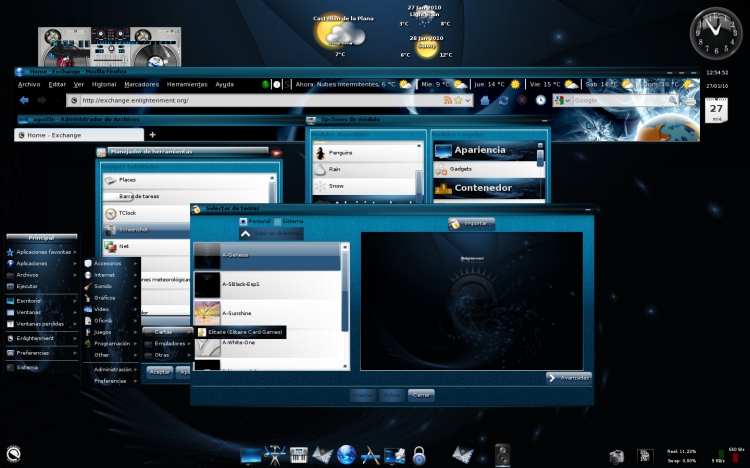Click the Ejecutar menu entry
Screen dimensions: 750x468
tap(41, 286)
